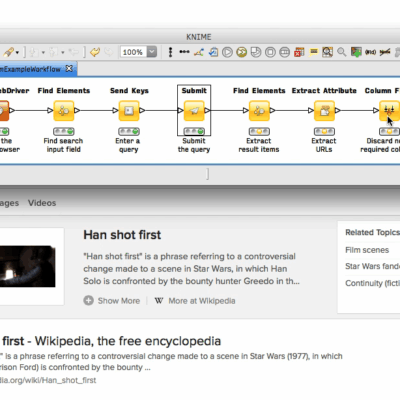400x400 pixels.
Task: Open the dropdown arrow beside the pen tool icon
Action: pos(17,53)
